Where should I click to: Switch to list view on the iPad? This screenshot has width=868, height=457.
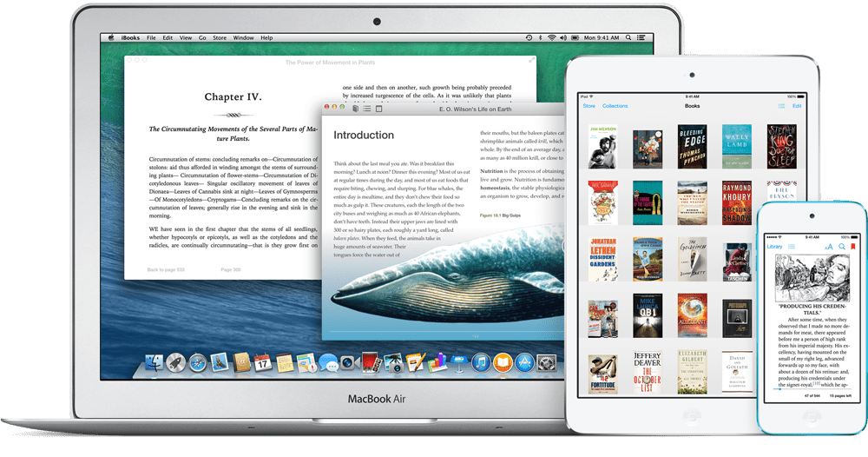tap(781, 106)
